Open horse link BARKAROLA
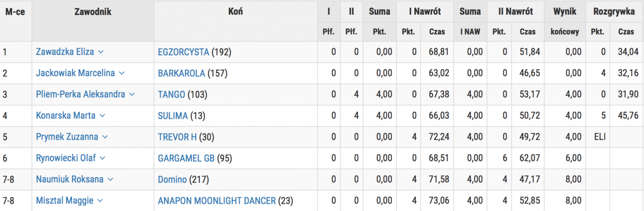644x211 pixels. coord(181,73)
